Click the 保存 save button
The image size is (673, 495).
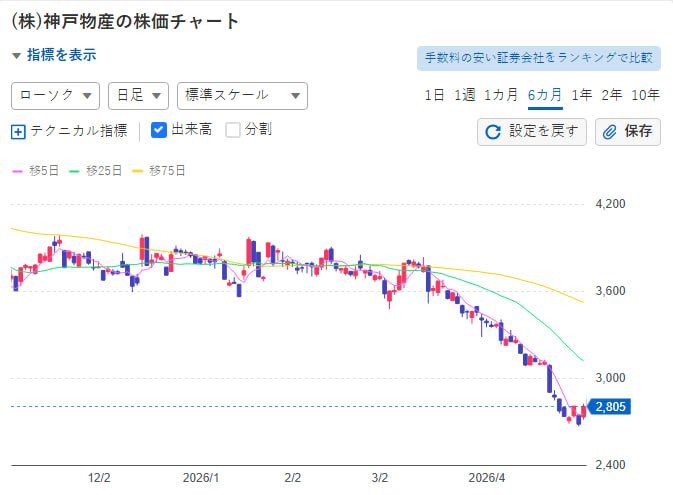628,132
